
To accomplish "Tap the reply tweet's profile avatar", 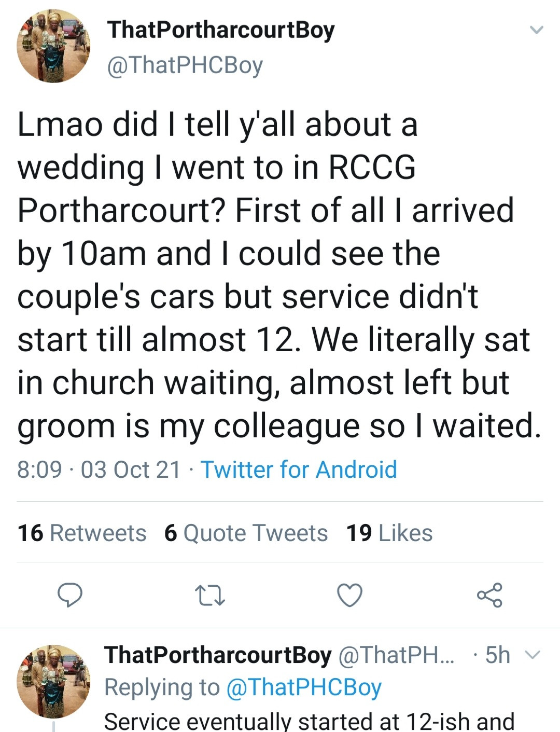I will (53, 681).
